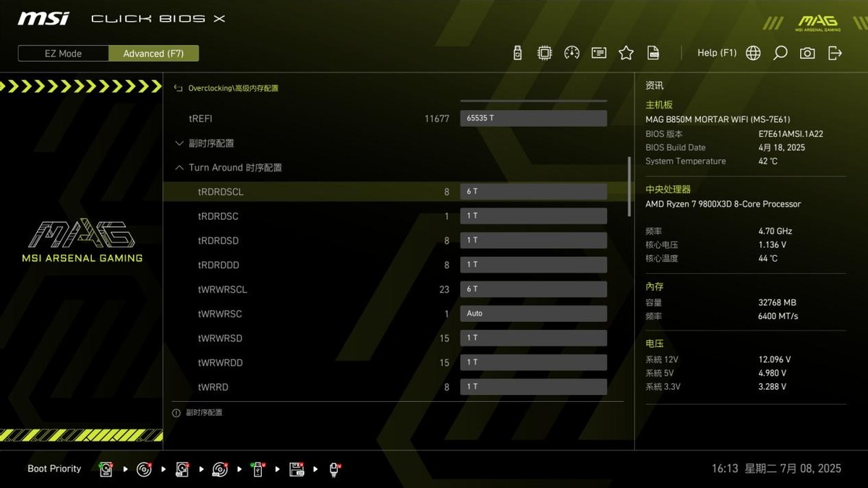Select the second boot device optical disc icon
Viewport: 868px width, 488px height.
point(144,469)
